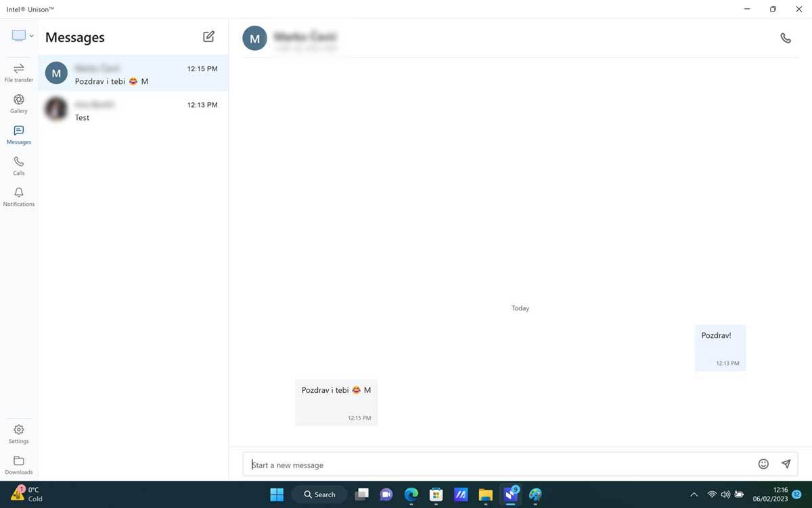Select the 12:15 PM conversation

tap(133, 74)
